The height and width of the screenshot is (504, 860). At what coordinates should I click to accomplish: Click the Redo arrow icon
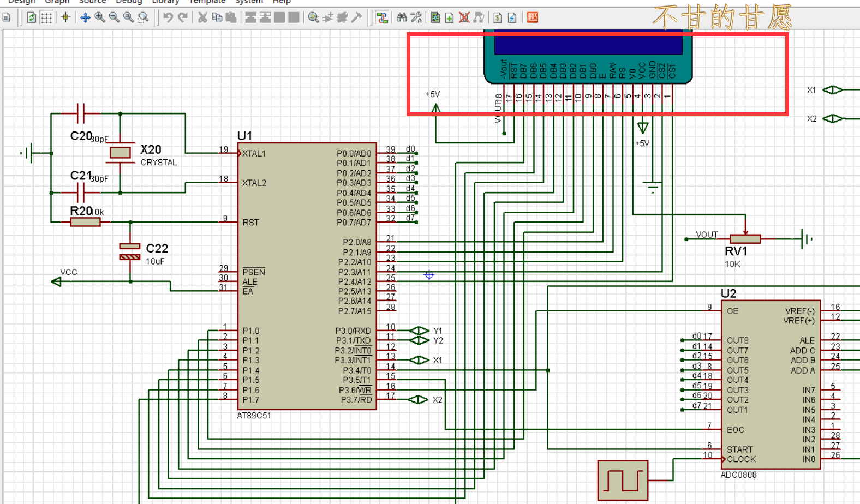tap(183, 17)
